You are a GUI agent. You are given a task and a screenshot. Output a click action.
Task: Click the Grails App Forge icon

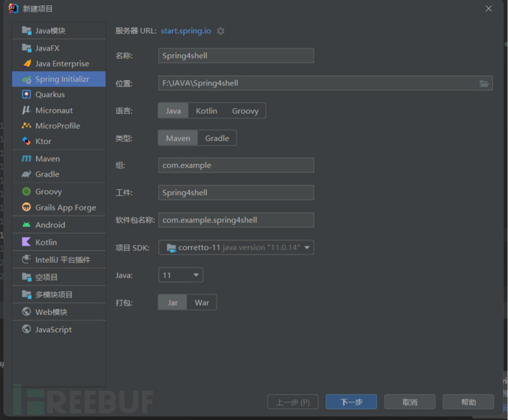[27, 207]
